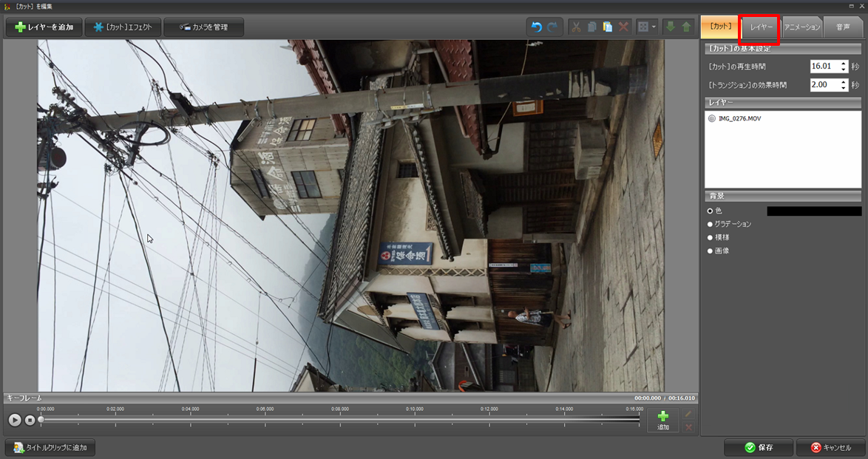Decrease the トランジション effect time spinner
Image resolution: width=868 pixels, height=459 pixels.
[x=844, y=88]
